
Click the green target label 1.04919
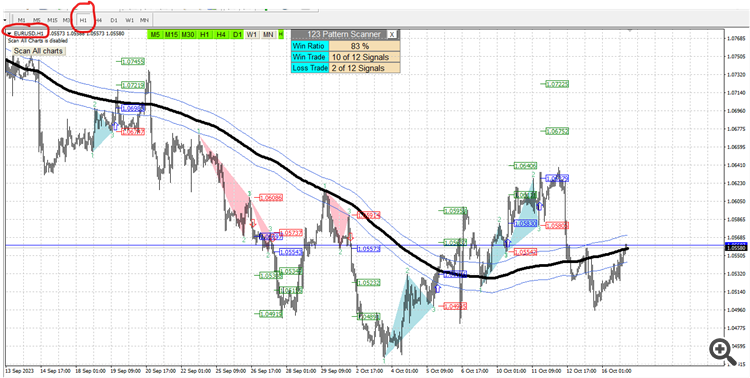pos(271,314)
